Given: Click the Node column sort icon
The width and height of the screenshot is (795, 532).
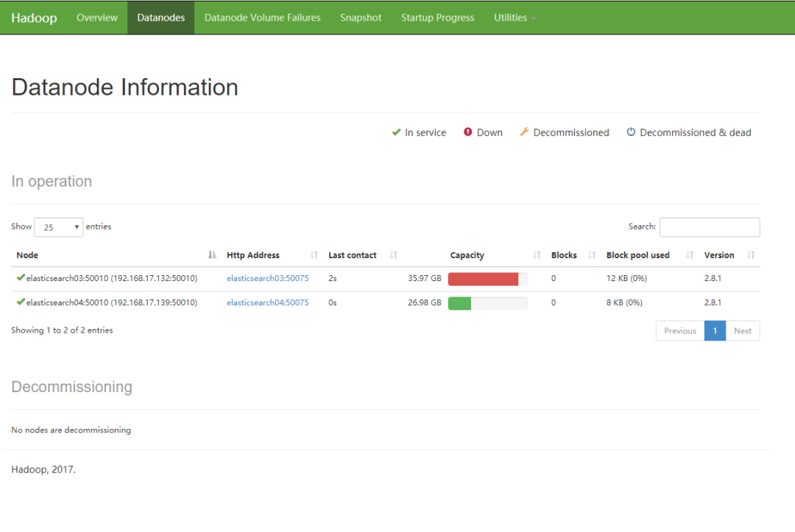Looking at the screenshot, I should [x=212, y=255].
